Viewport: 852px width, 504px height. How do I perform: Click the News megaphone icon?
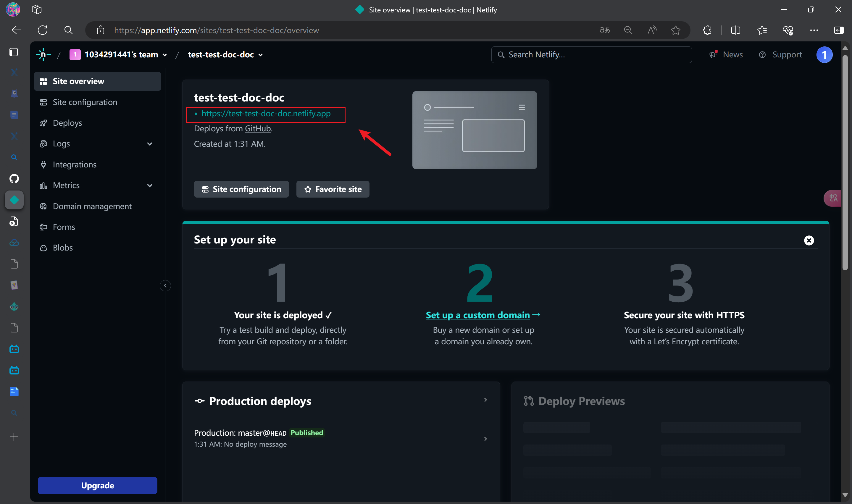[x=713, y=55]
